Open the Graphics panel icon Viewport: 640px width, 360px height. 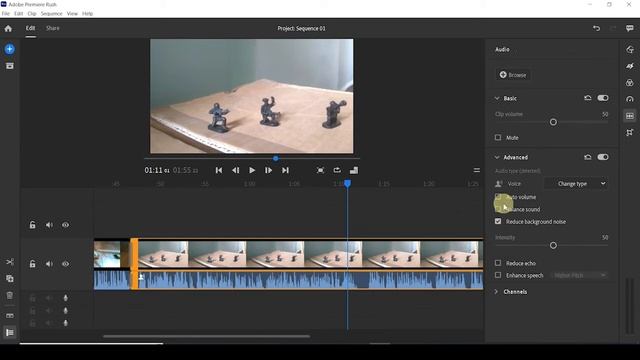(630, 49)
